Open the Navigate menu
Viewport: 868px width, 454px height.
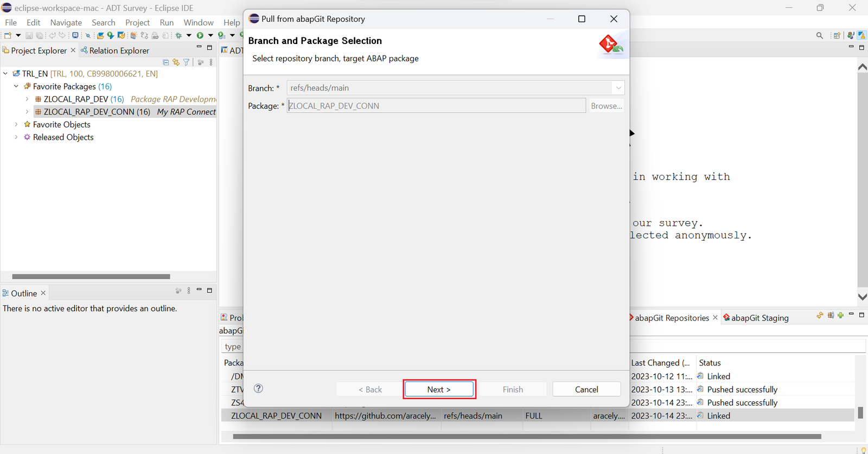(66, 22)
